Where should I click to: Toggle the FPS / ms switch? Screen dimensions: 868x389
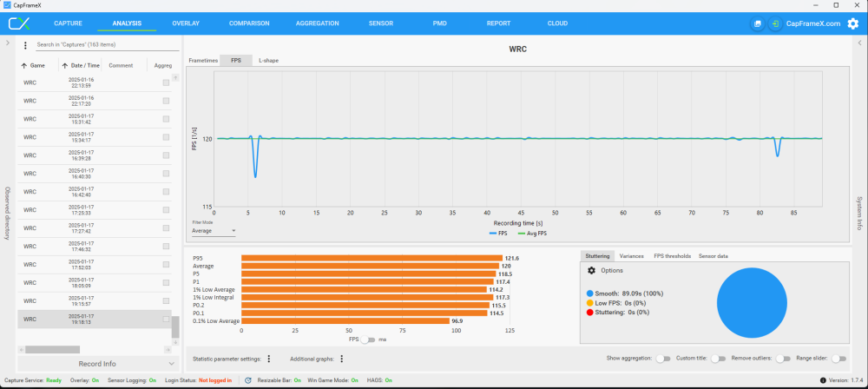point(369,340)
